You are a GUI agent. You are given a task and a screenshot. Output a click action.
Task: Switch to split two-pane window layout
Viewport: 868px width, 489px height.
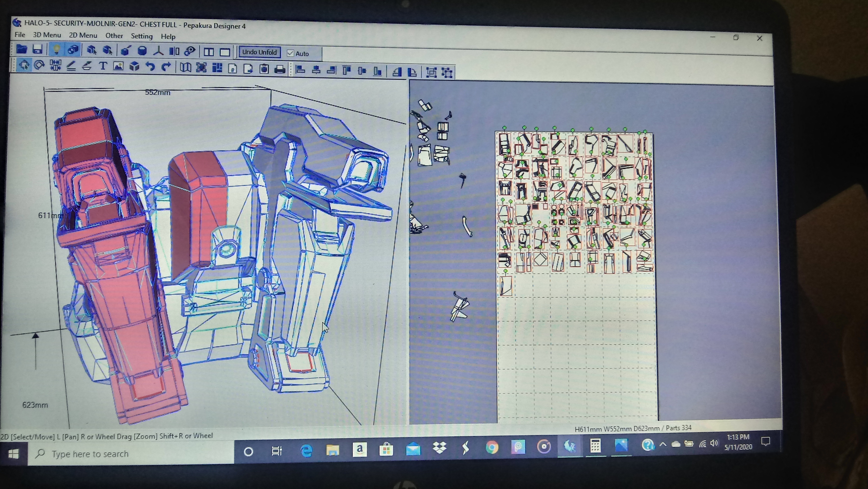pos(209,52)
